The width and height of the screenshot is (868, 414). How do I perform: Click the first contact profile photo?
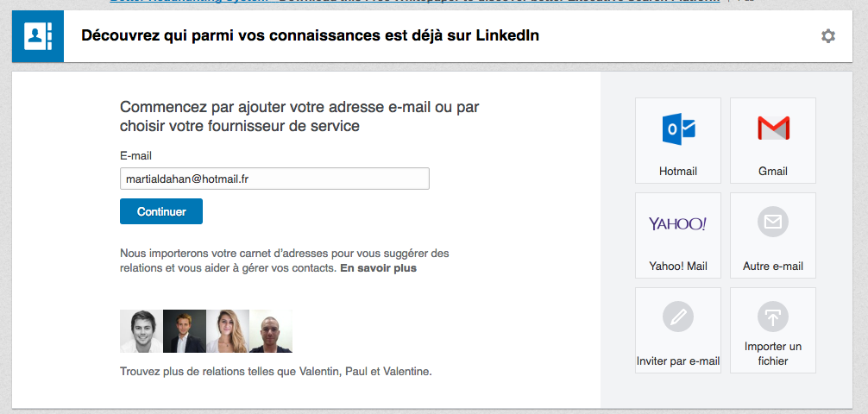[142, 331]
